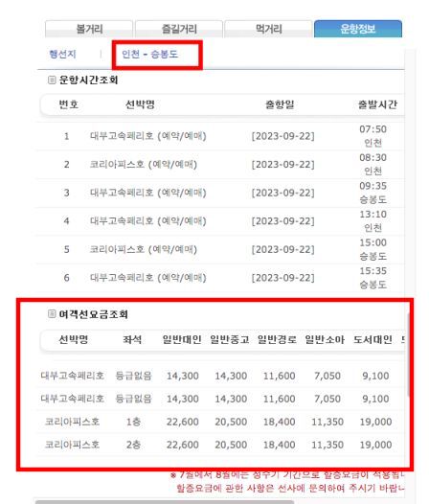The height and width of the screenshot is (504, 429).
Task: Click the 1층 seat cell for 코리아피스호
Action: (x=133, y=422)
